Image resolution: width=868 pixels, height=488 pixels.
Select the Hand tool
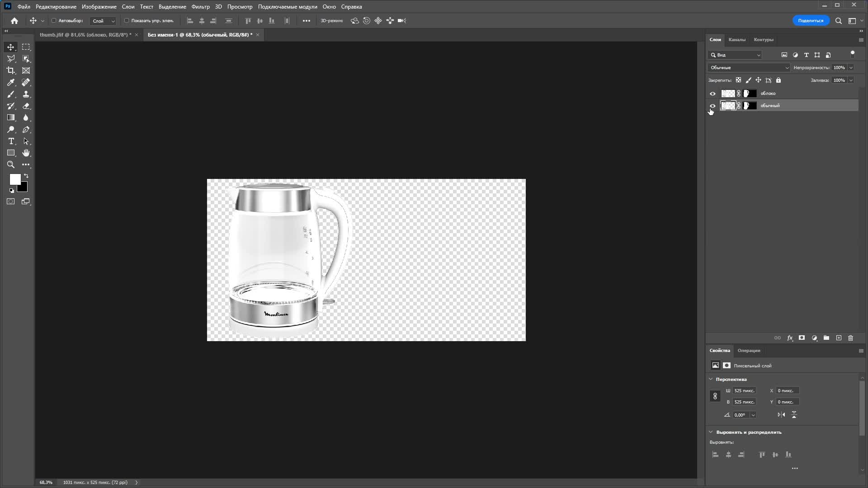[26, 153]
